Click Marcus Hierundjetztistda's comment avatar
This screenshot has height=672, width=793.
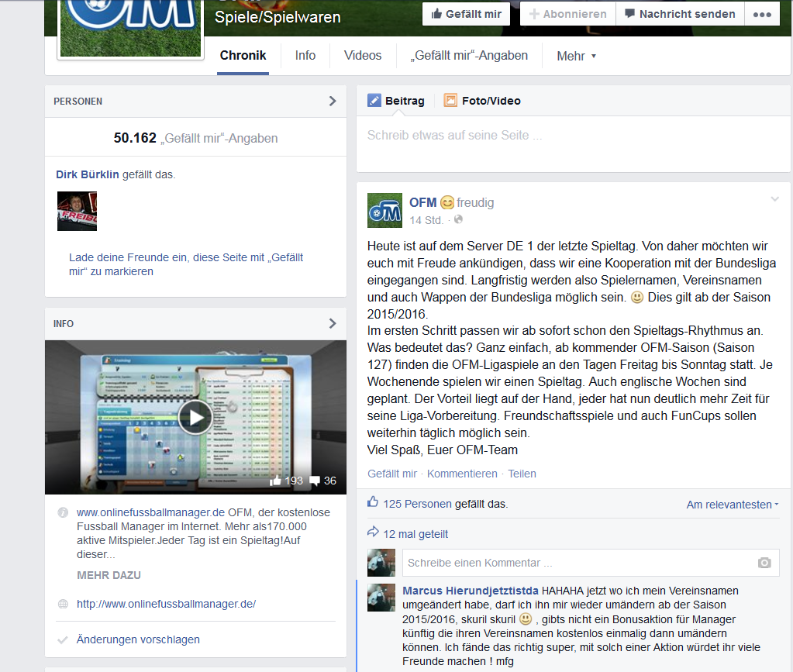[381, 598]
